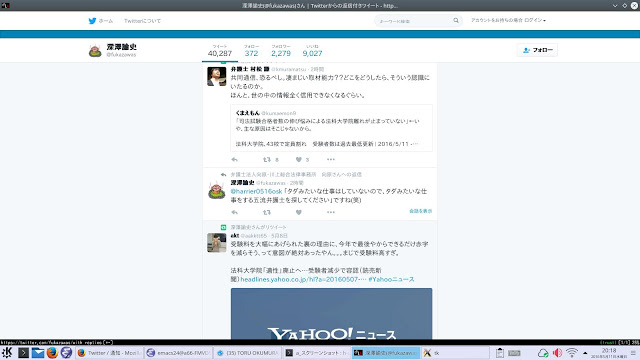
Task: Switch to 'tk' taskbar window
Action: 455,353
